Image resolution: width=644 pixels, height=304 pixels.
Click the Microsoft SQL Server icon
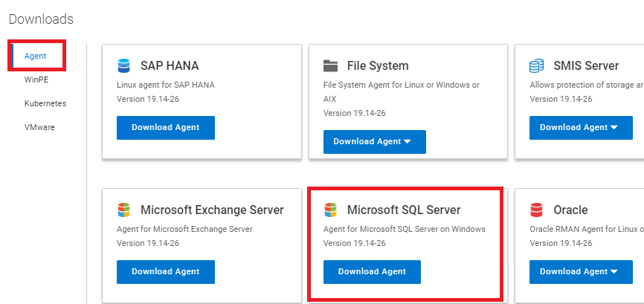click(x=331, y=210)
